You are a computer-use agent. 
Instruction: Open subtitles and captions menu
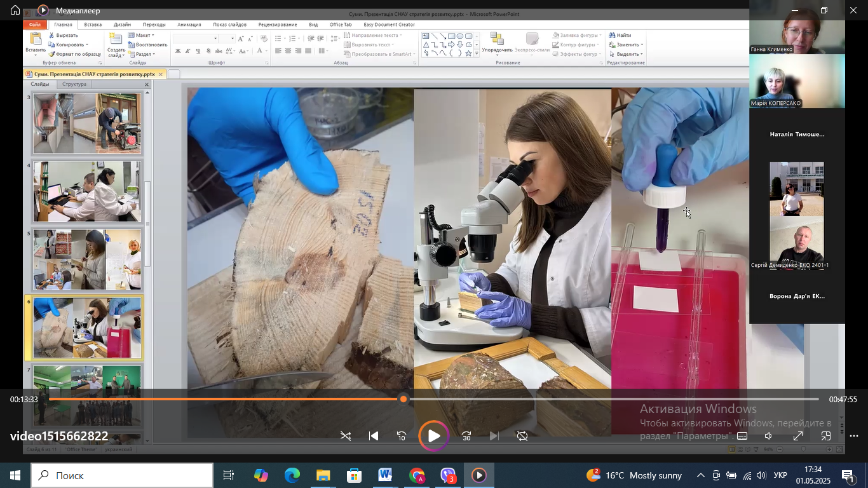(x=742, y=436)
